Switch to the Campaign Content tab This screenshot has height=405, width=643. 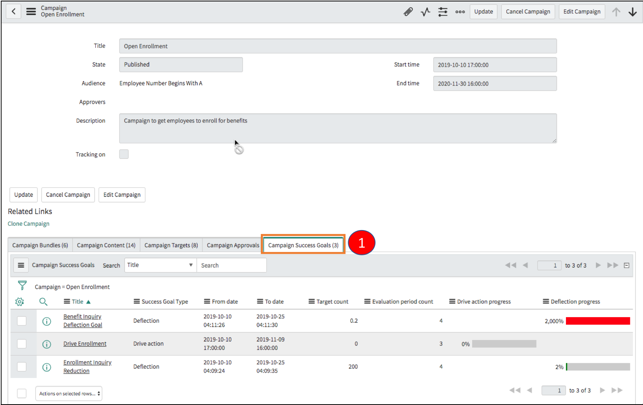106,245
